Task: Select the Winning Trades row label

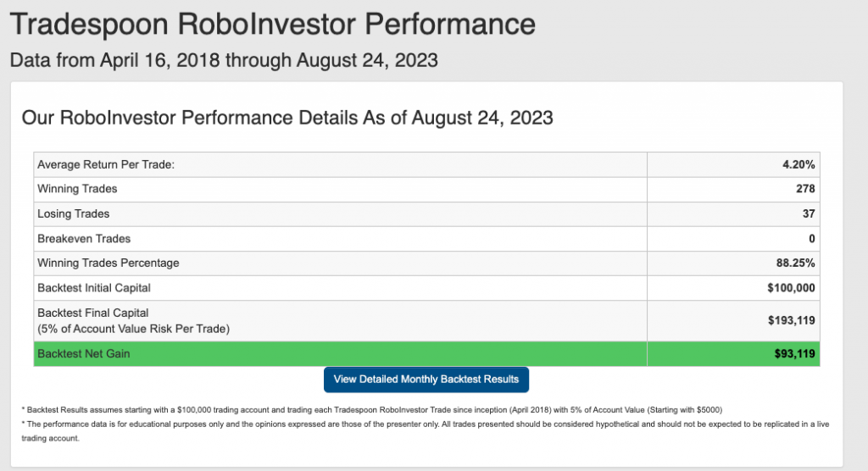Action: (77, 189)
